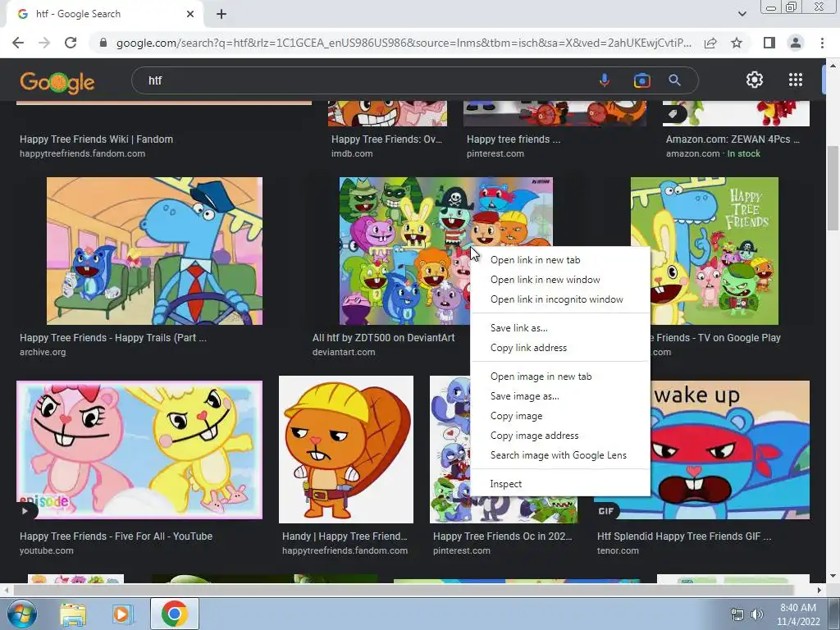Open Amazon.com ZEWAN 4Pcs result
This screenshot has width=840, height=630.
733,139
